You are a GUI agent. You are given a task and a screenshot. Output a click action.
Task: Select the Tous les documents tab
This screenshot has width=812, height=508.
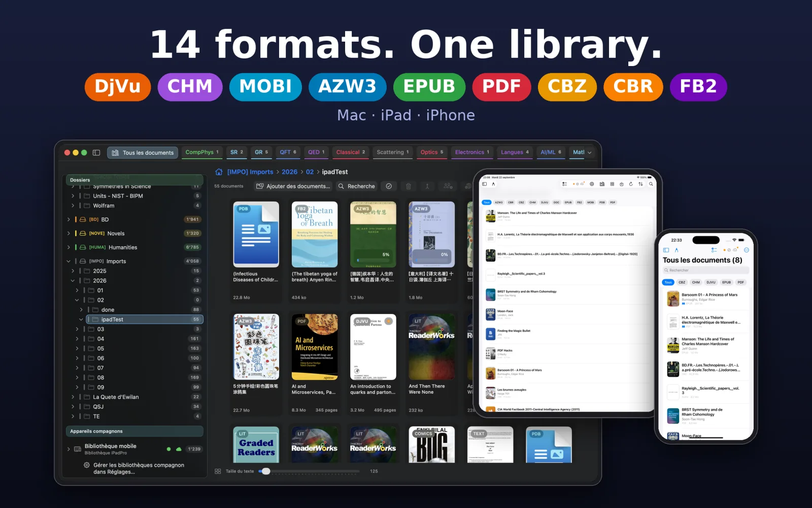143,152
